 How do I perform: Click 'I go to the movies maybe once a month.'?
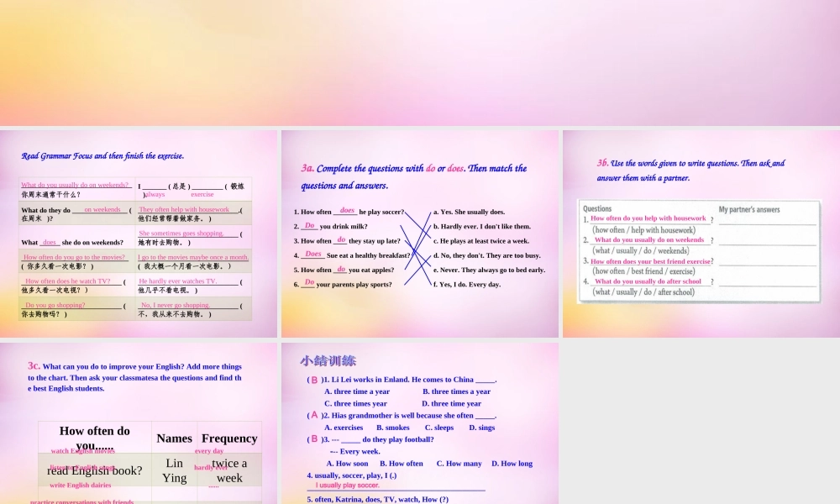coord(193,257)
